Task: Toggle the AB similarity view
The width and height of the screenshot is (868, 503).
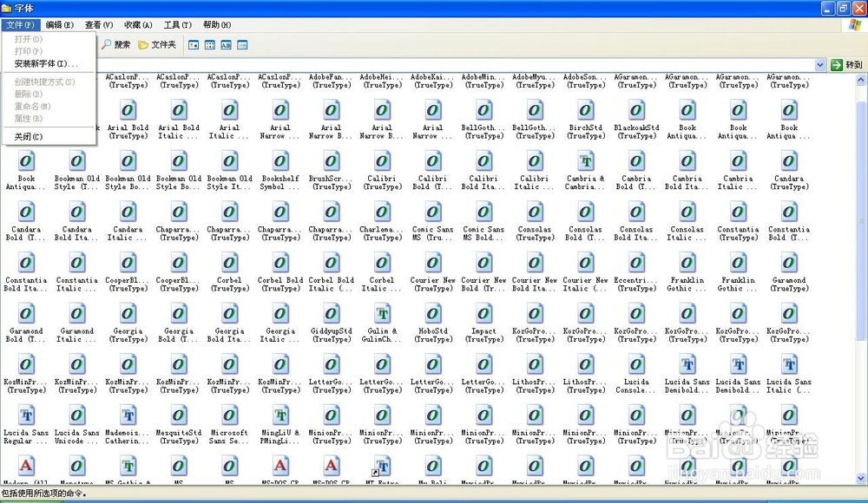Action: [x=227, y=44]
